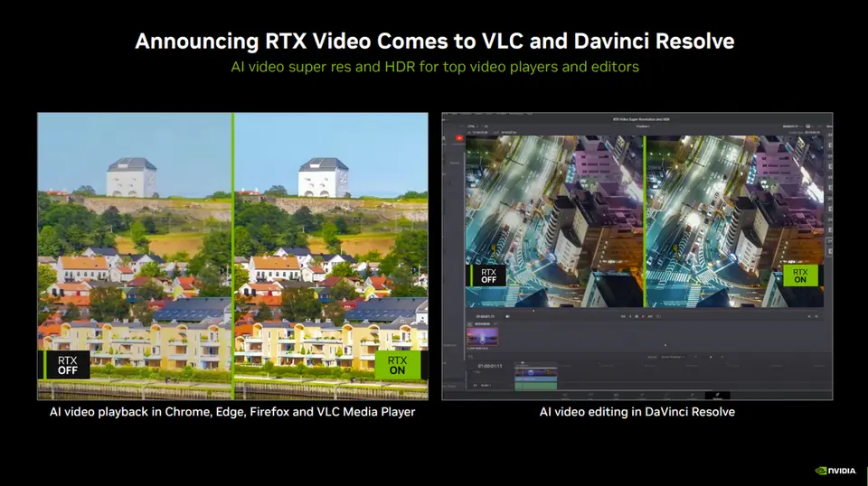Open the viewer zoom percentage dropdown
The height and width of the screenshot is (486, 868).
(472, 126)
